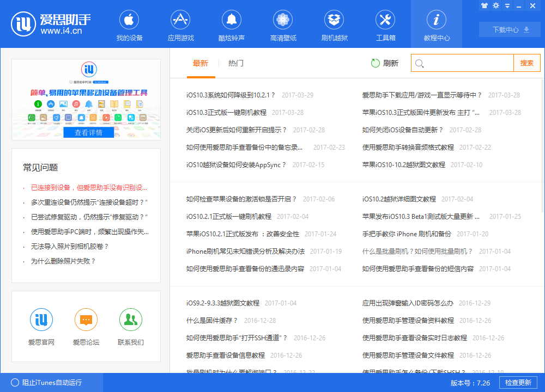Click the magnifier icon in search box
Viewport: 545px width, 392px height.
[420, 64]
